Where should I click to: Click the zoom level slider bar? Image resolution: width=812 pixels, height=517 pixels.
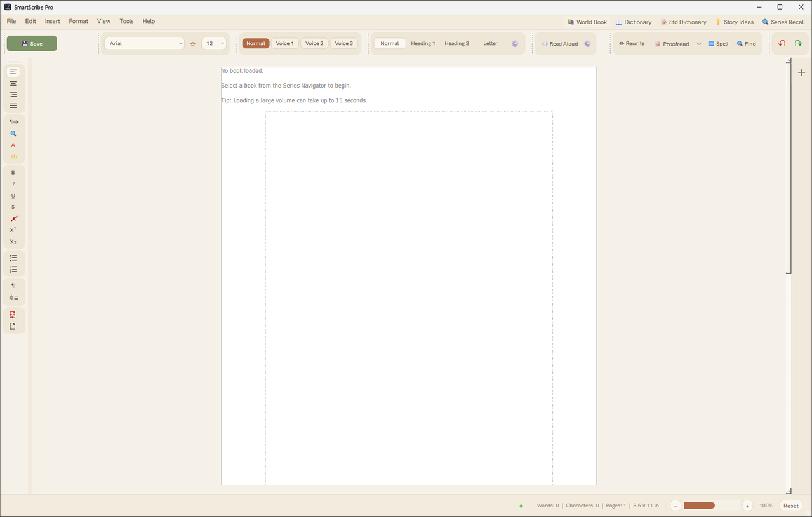coord(711,506)
